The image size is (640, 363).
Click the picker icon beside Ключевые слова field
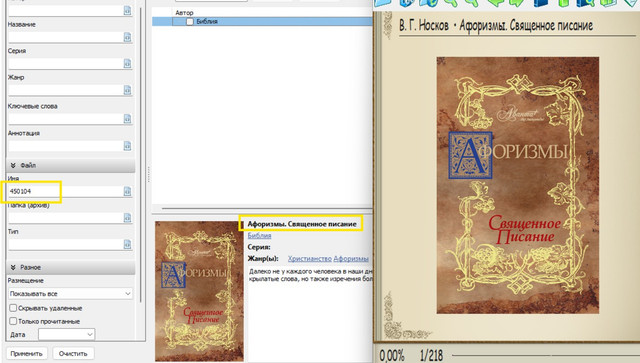click(127, 118)
